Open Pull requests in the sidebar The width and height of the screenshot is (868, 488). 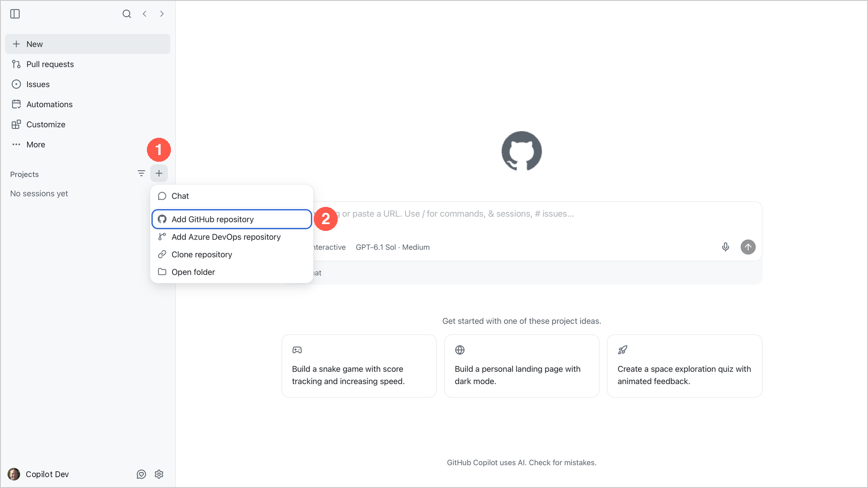point(88,64)
